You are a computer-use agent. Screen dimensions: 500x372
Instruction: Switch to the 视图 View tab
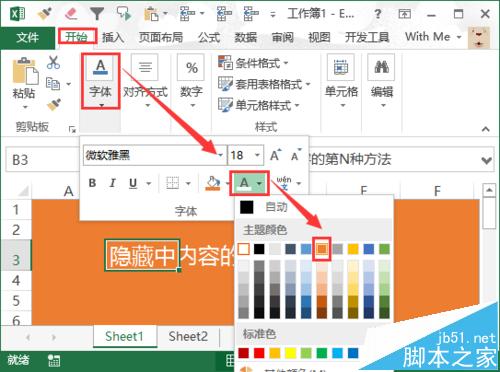click(319, 37)
